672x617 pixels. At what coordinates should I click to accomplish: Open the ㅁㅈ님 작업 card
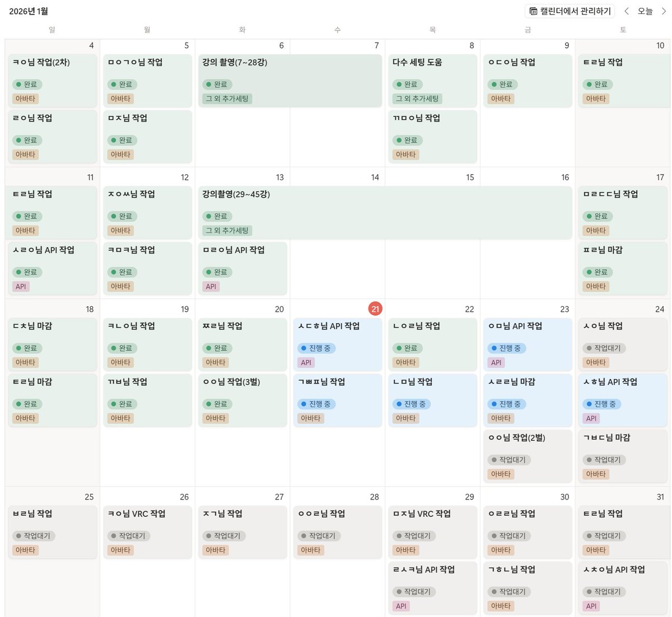(x=147, y=137)
